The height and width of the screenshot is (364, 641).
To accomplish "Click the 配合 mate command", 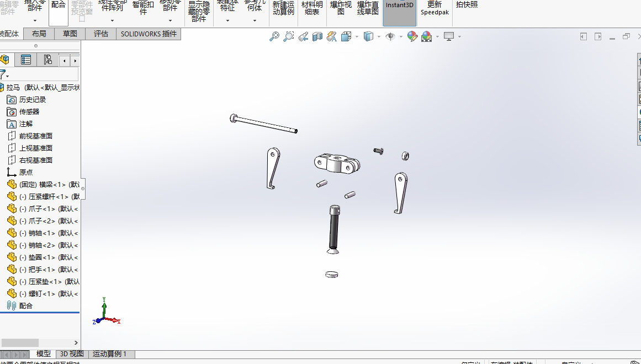I will pyautogui.click(x=59, y=12).
